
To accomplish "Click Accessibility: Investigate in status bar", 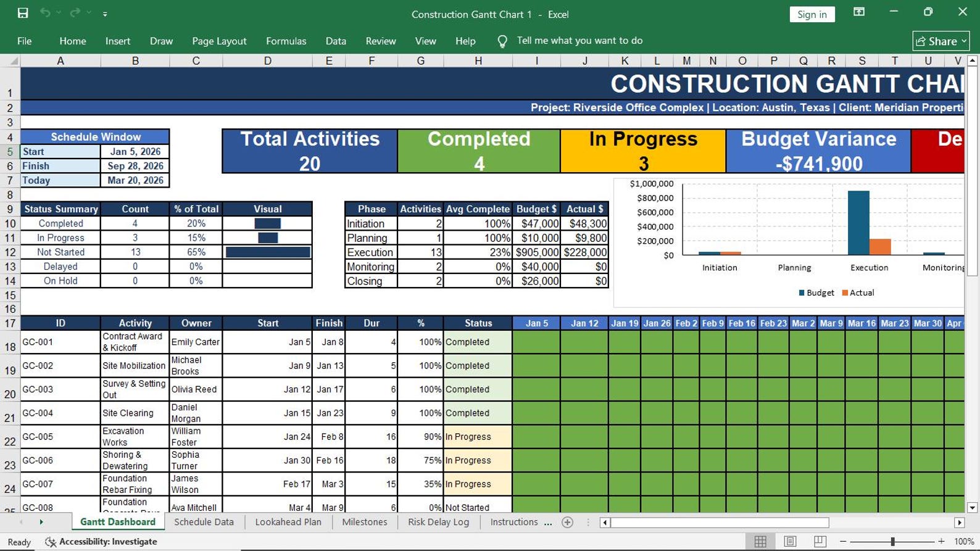I will click(102, 541).
